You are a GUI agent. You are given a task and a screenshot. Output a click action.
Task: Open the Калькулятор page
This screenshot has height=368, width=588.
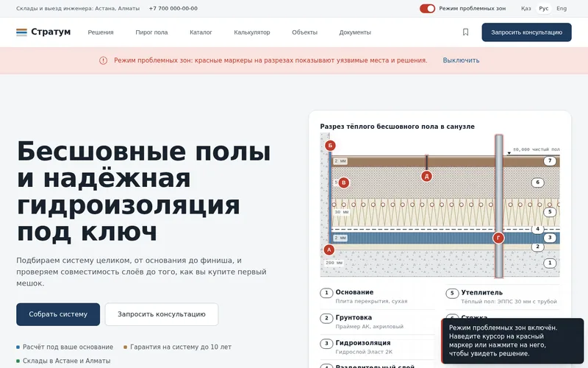(x=252, y=32)
